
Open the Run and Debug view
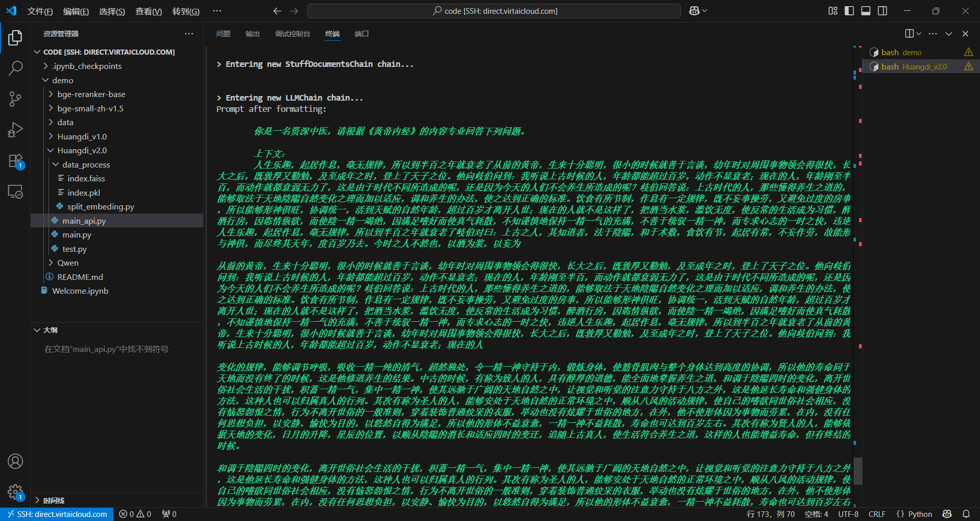pyautogui.click(x=15, y=130)
